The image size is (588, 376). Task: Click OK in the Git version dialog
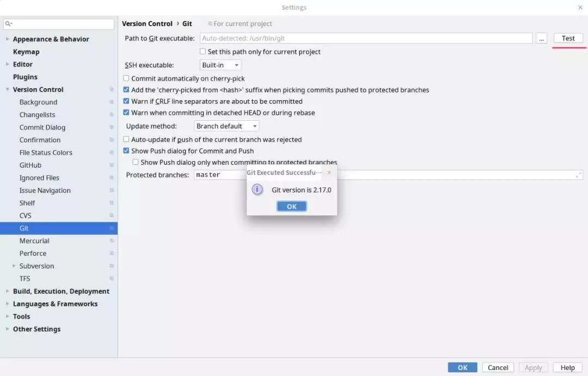click(x=291, y=206)
